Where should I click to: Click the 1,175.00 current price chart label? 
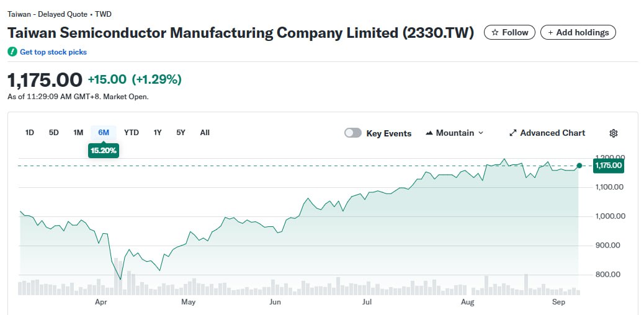(x=609, y=166)
